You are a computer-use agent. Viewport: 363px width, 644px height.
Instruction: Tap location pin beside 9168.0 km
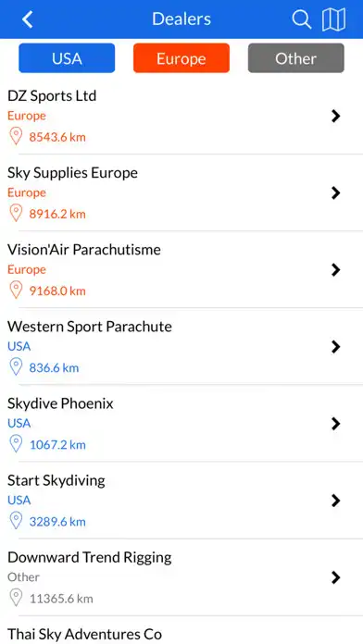16,291
